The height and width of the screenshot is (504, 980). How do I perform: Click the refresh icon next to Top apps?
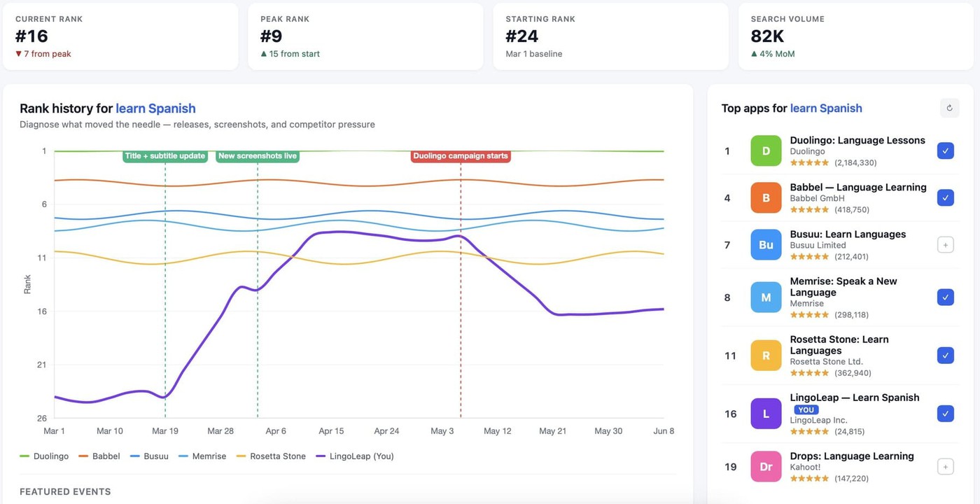[949, 108]
